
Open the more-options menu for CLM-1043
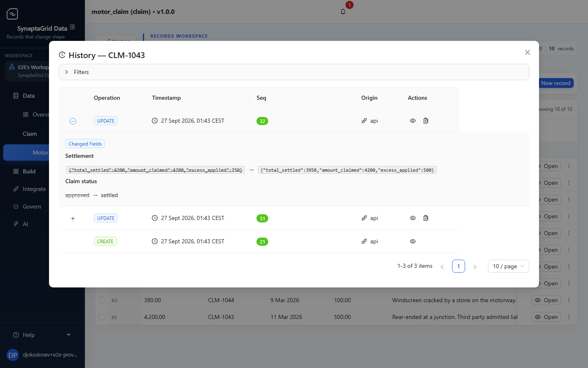[569, 317]
